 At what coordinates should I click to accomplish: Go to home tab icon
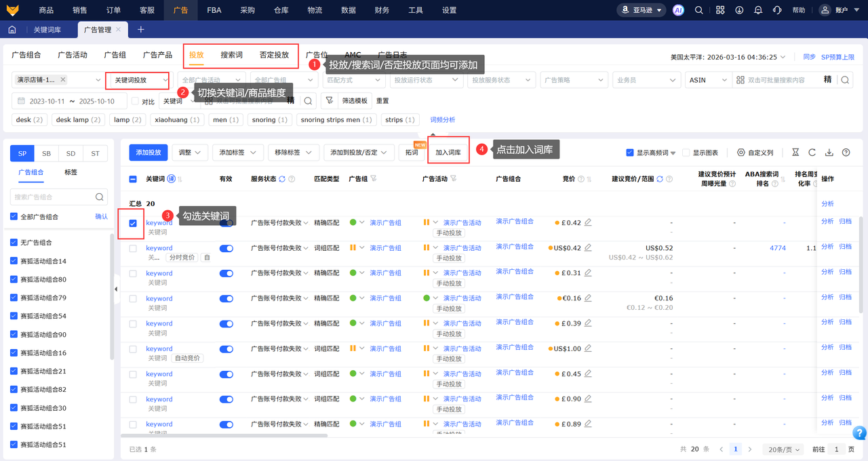click(x=12, y=30)
